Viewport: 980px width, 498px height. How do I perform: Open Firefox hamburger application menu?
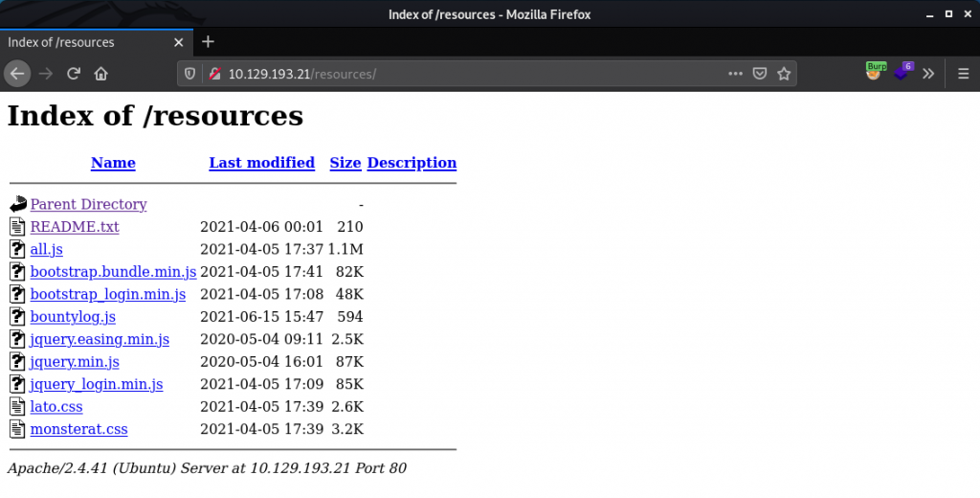pyautogui.click(x=963, y=74)
